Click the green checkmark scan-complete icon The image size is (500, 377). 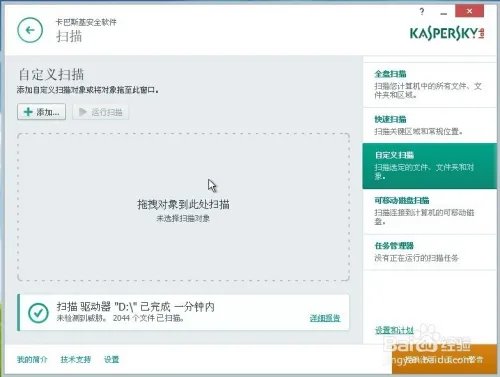38,313
